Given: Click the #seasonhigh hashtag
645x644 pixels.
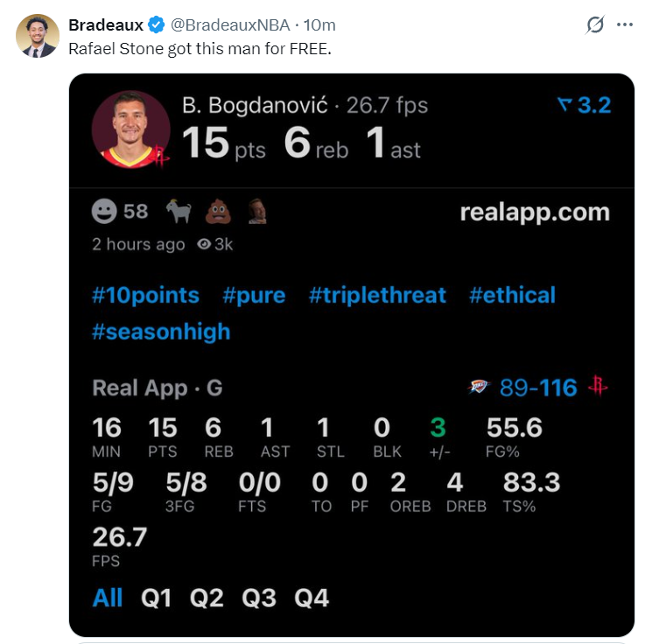Looking at the screenshot, I should click(161, 332).
